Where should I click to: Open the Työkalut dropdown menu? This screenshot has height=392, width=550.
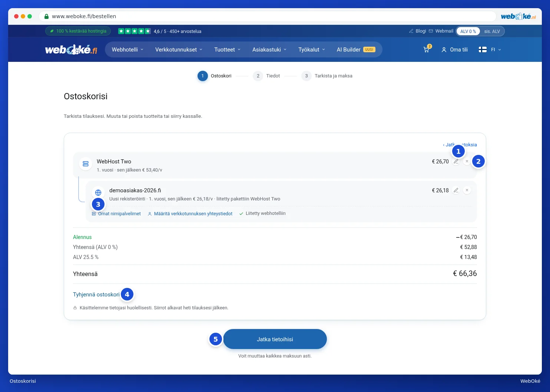[x=312, y=50]
